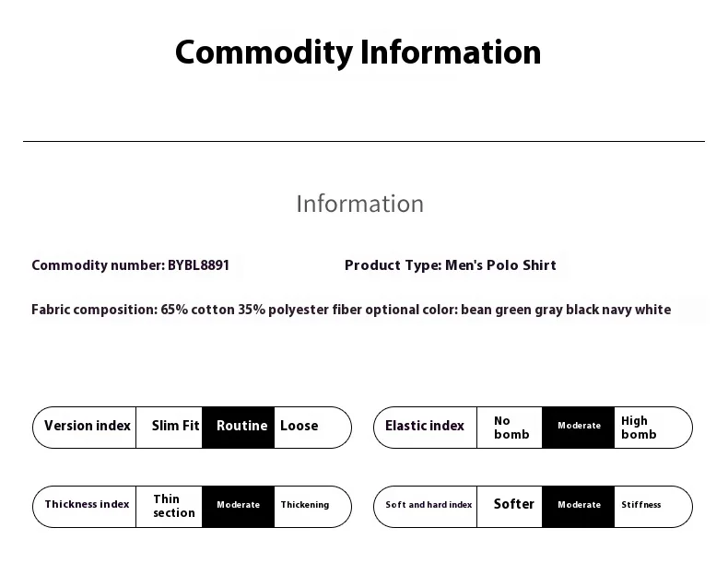Click the Thickness index label
The width and height of the screenshot is (728, 563).
pos(88,506)
